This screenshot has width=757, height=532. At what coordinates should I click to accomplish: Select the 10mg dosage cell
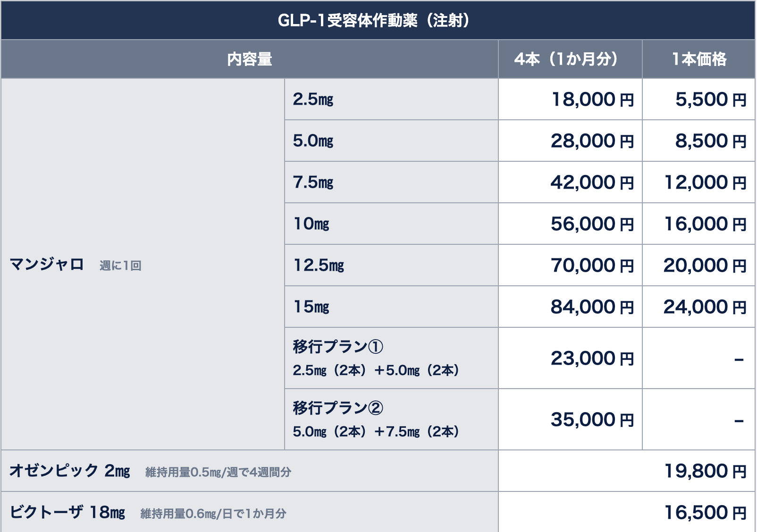tap(311, 224)
